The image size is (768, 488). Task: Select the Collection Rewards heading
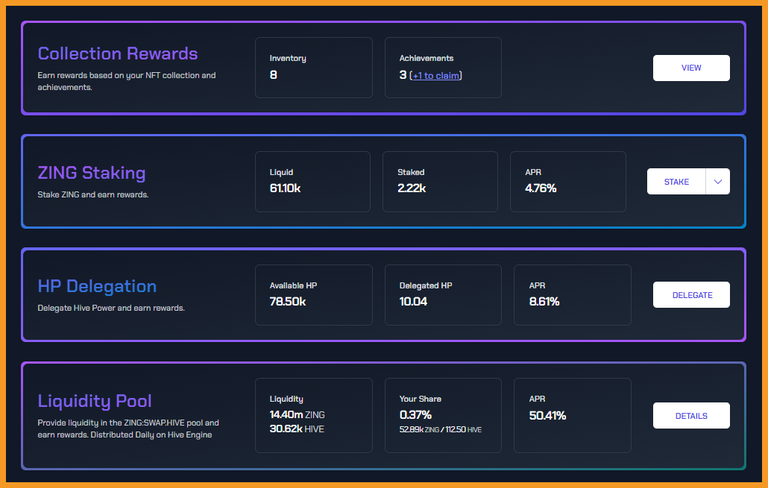pos(118,53)
